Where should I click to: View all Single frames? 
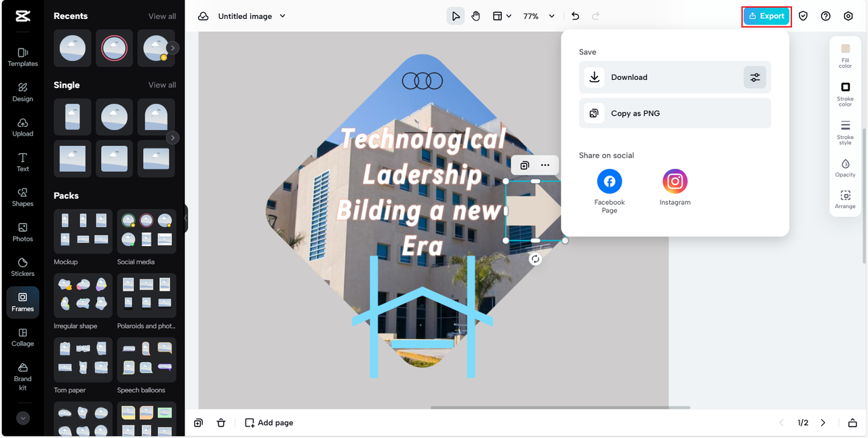click(162, 85)
